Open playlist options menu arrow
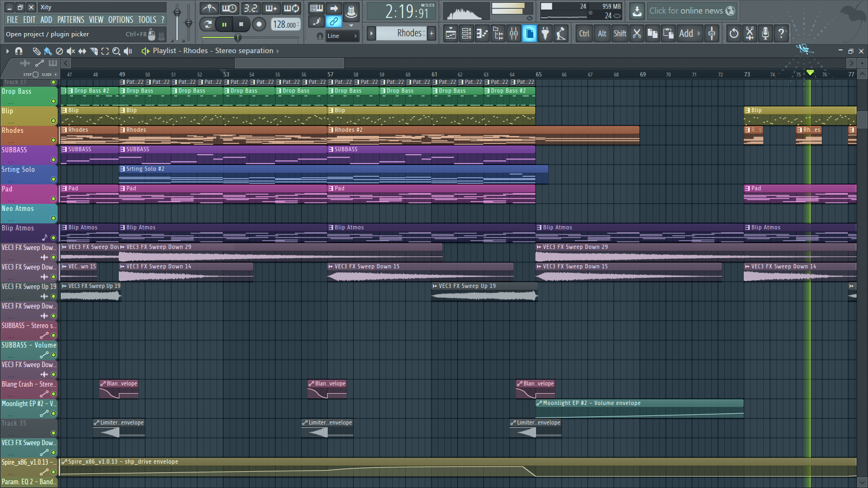The width and height of the screenshot is (868, 488). point(8,51)
